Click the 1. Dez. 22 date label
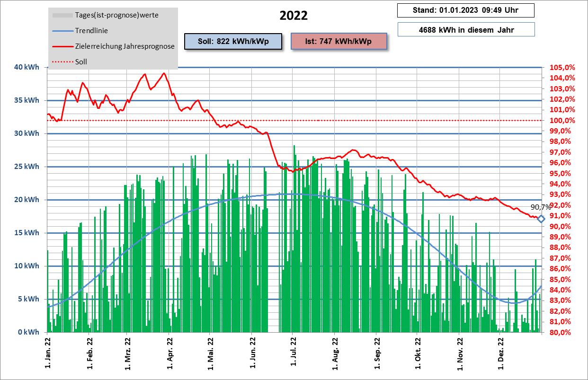 pyautogui.click(x=500, y=352)
